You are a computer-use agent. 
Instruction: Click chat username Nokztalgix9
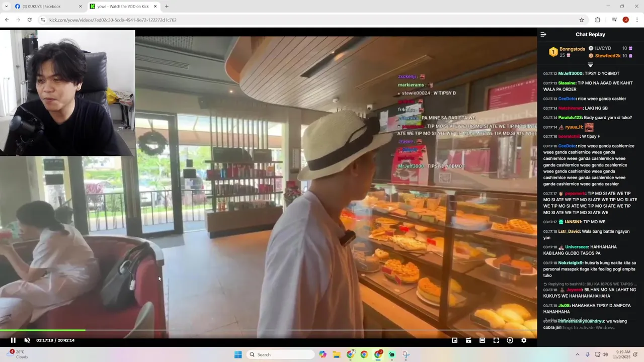click(571, 262)
